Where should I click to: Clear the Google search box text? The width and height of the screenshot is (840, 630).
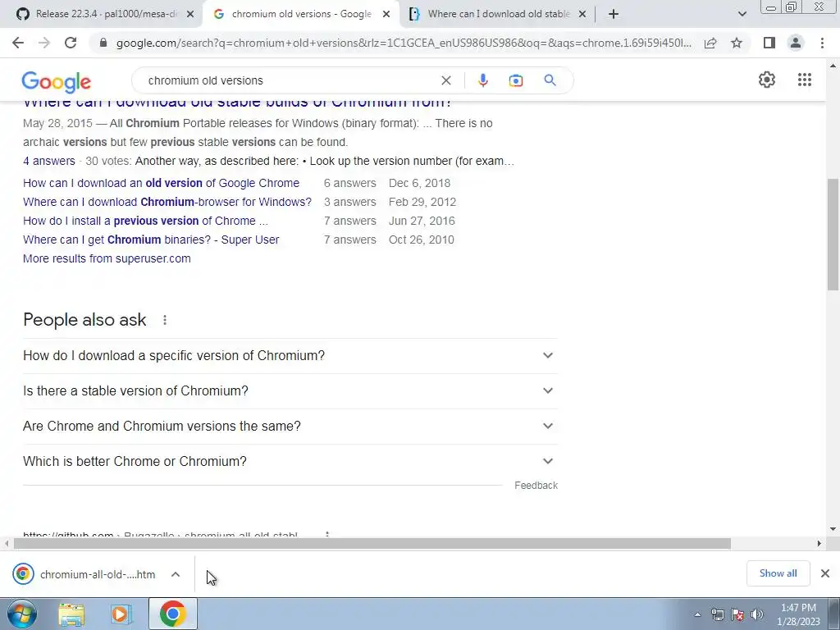[445, 80]
